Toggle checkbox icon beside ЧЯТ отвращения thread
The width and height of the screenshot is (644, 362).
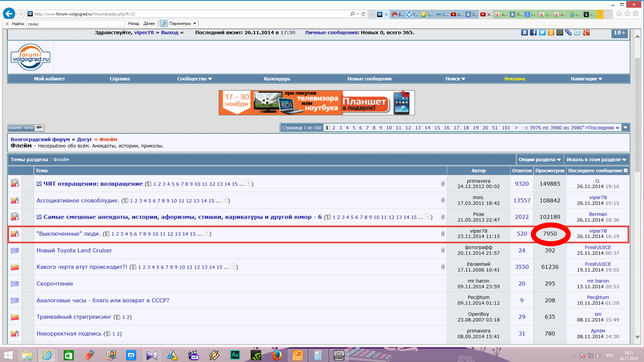pyautogui.click(x=39, y=184)
